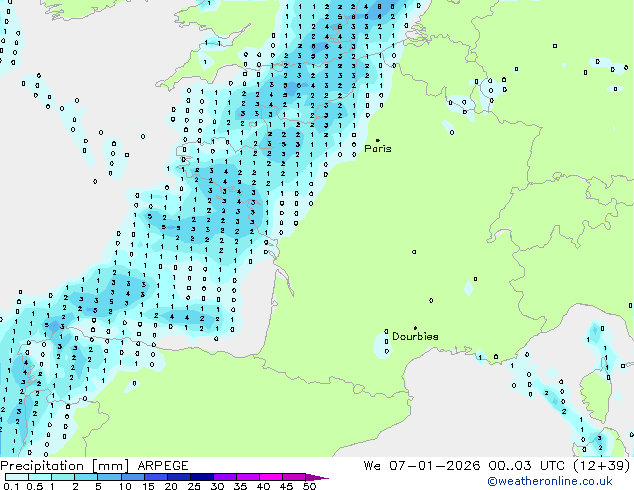
Task: Click the Paris city label
Action: tap(378, 149)
